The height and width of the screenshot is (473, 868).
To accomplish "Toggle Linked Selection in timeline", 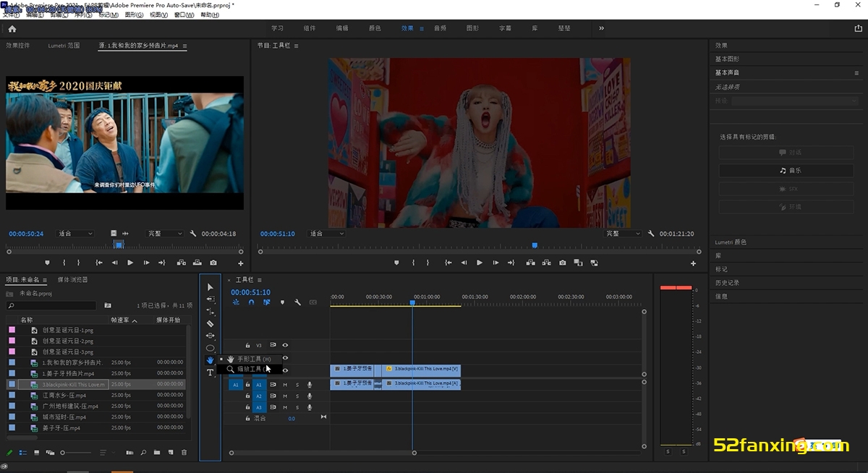I will pyautogui.click(x=267, y=302).
